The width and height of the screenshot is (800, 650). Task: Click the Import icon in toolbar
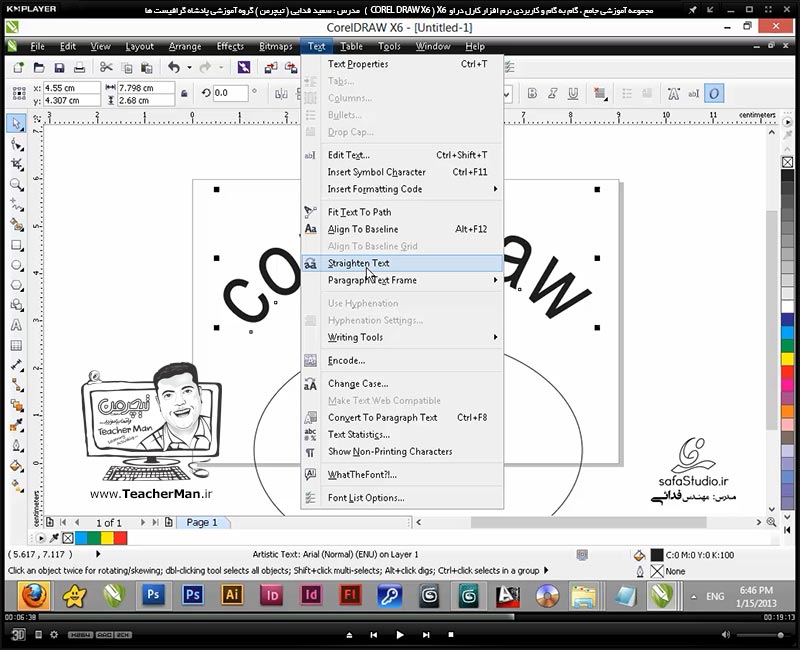pyautogui.click(x=270, y=67)
